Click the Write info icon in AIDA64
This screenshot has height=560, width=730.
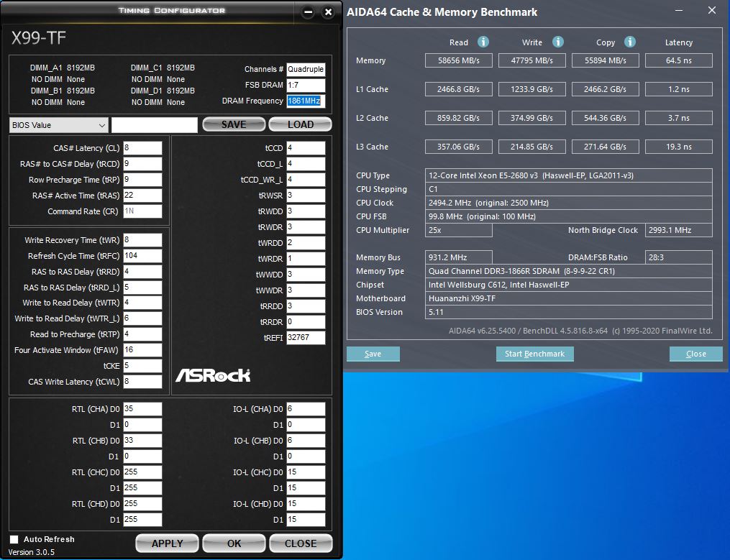click(557, 42)
